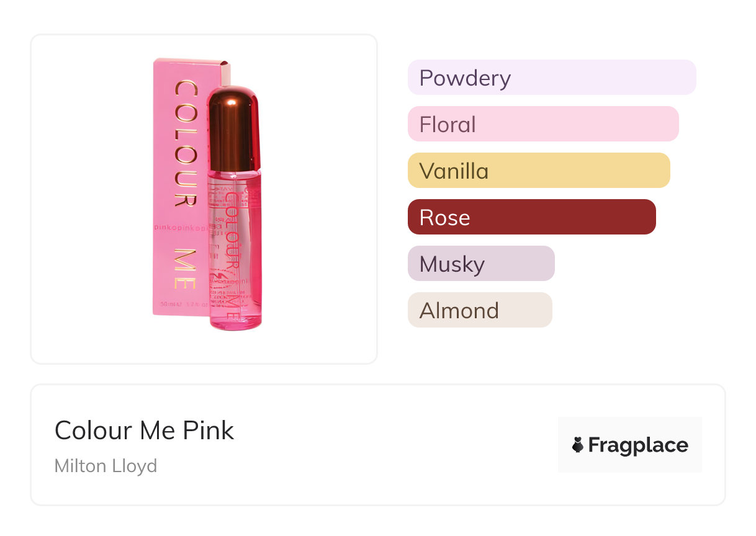Viewport: 756px width, 536px height.
Task: Click the beige Almond accord bar
Action: coord(479,310)
